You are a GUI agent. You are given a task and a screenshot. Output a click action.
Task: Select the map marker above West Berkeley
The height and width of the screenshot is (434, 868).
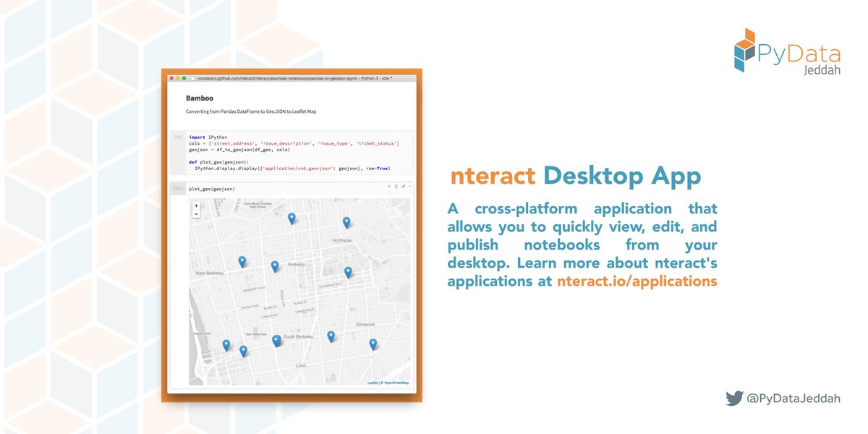[242, 262]
